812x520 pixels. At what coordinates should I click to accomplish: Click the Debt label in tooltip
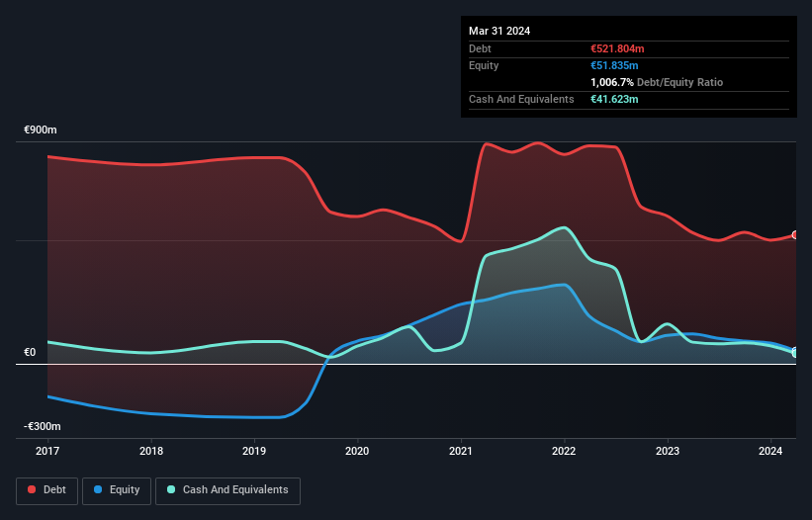point(480,48)
